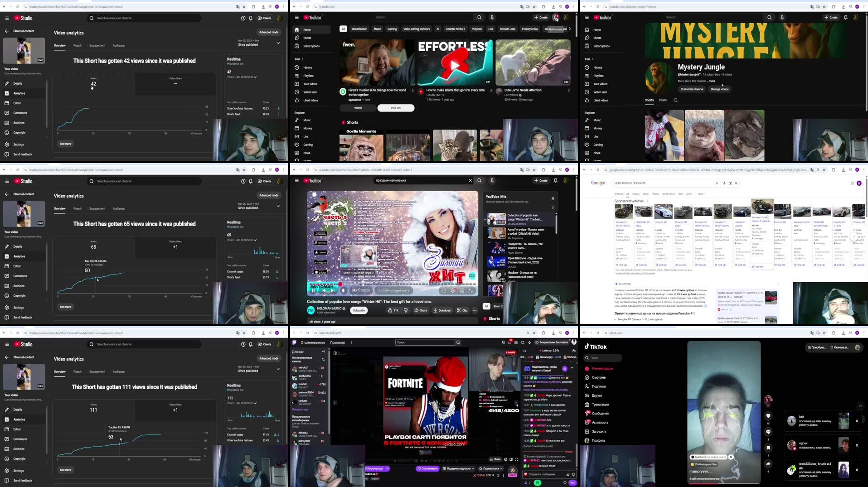Expand the 'You' section in YouTube sidebar
Image resolution: width=868 pixels, height=487 pixels.
[x=298, y=59]
